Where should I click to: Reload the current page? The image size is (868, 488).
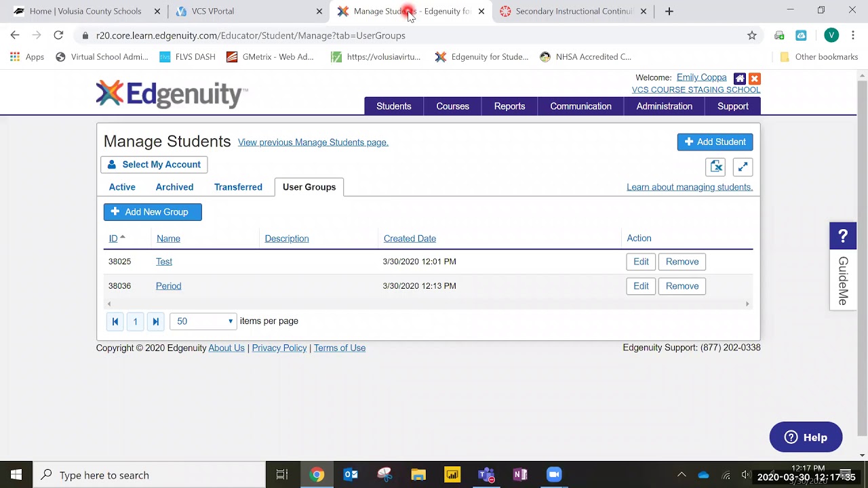(58, 35)
